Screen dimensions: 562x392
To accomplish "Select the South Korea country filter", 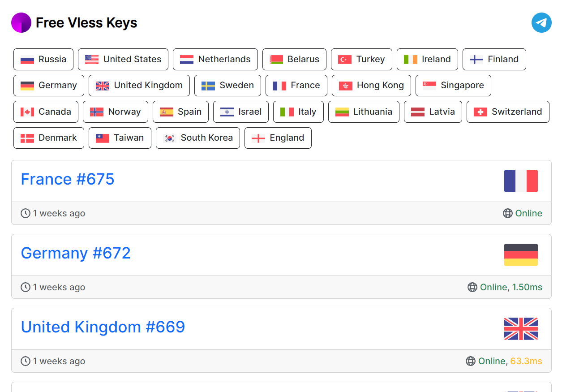I will 197,138.
